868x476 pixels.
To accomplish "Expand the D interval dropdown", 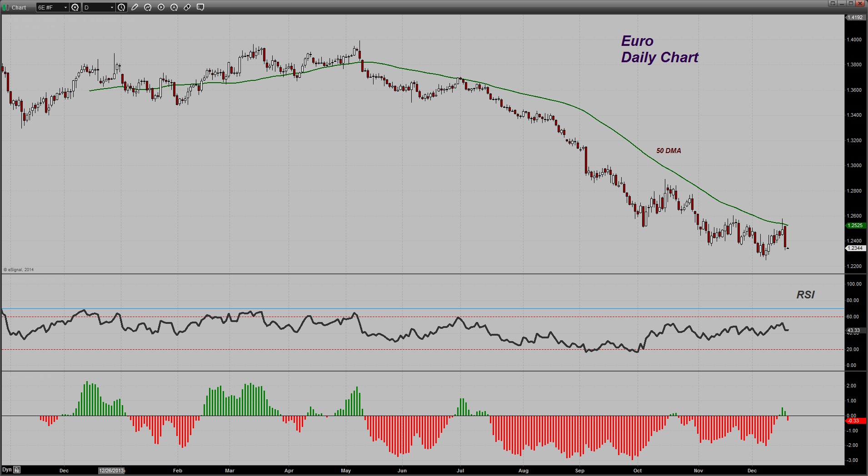I will (99, 7).
